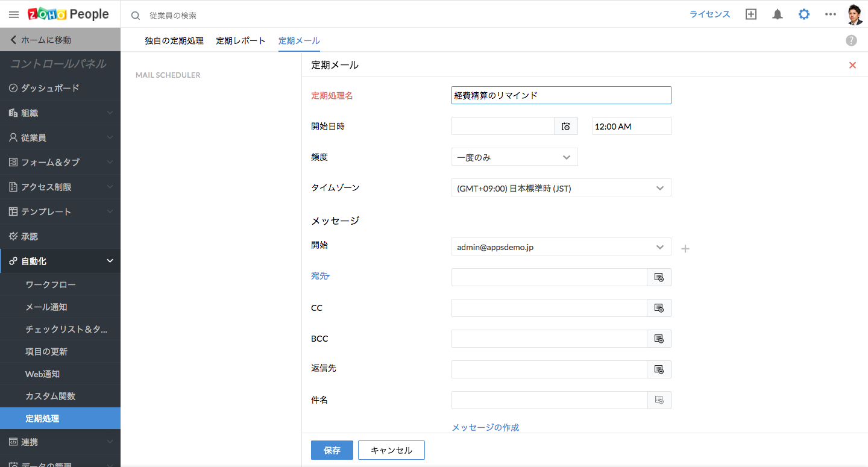Viewport: 868px width, 467px height.
Task: Click the add recipient icon for BCC field
Action: tap(659, 339)
